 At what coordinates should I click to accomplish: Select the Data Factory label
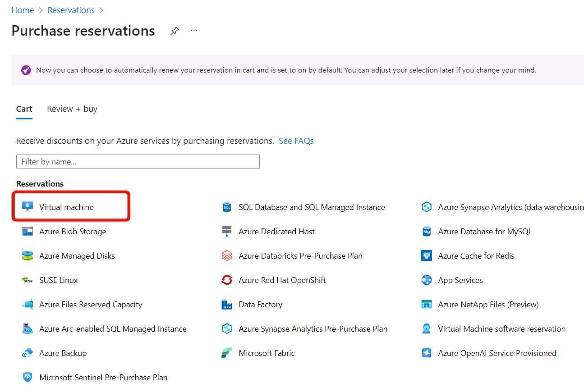(x=261, y=304)
